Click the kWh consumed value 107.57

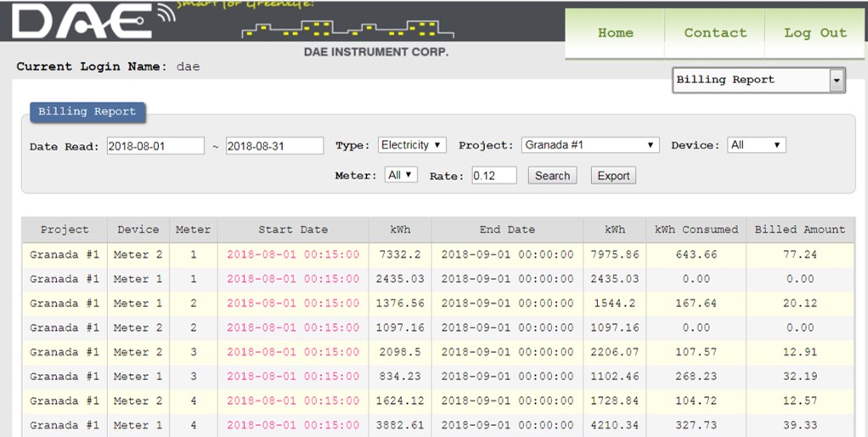(696, 352)
